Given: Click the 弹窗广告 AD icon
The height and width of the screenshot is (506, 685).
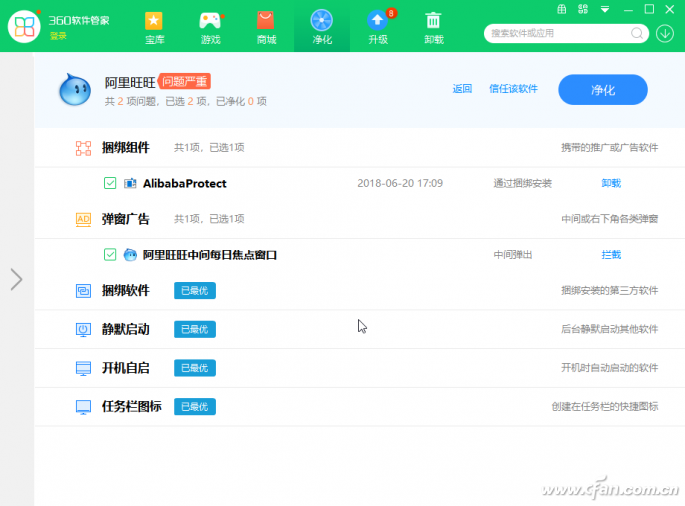Looking at the screenshot, I should click(83, 219).
